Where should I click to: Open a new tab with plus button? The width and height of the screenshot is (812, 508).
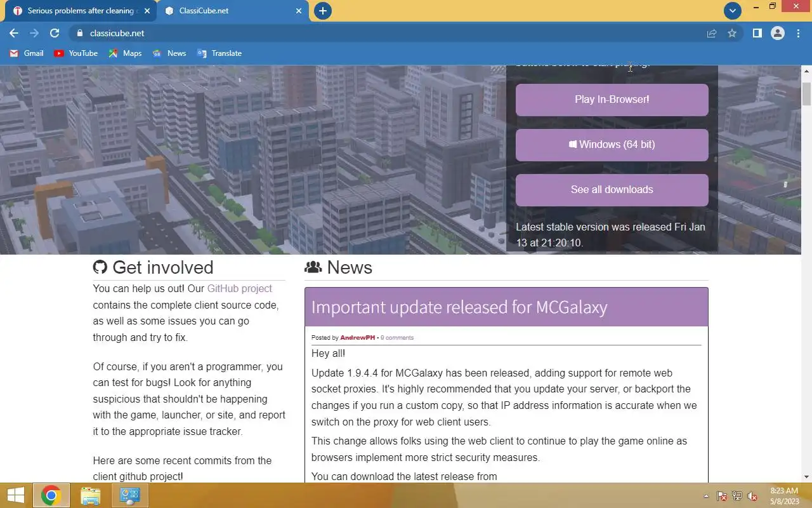[x=323, y=11]
